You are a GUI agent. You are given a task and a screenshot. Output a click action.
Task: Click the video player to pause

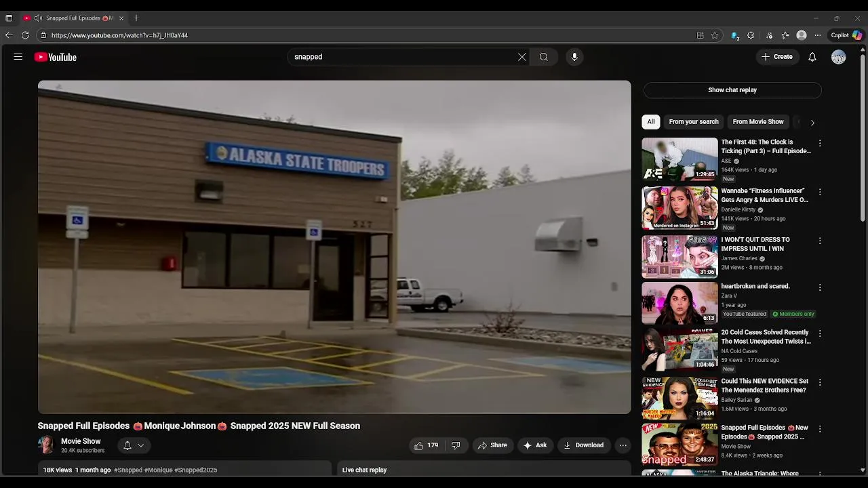coord(334,247)
